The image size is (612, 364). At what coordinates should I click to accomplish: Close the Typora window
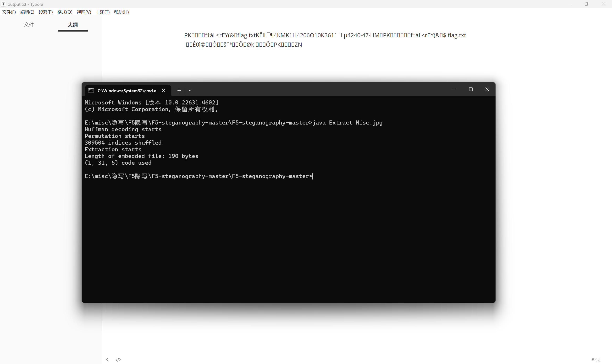[603, 4]
